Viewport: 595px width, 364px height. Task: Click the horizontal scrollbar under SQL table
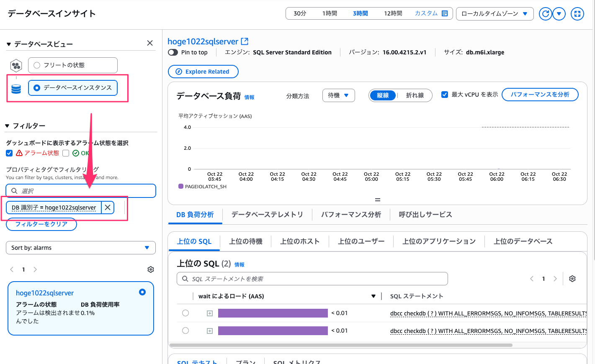pos(341,346)
